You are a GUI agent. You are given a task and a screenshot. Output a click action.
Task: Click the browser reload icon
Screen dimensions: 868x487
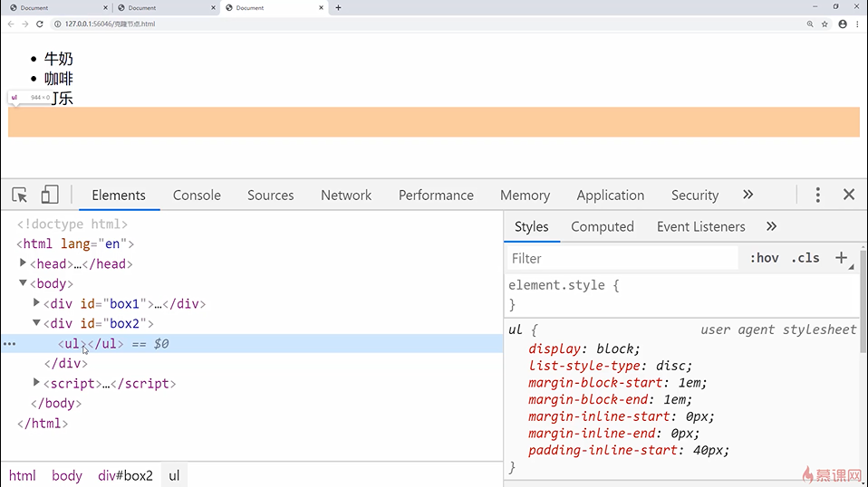(x=40, y=24)
